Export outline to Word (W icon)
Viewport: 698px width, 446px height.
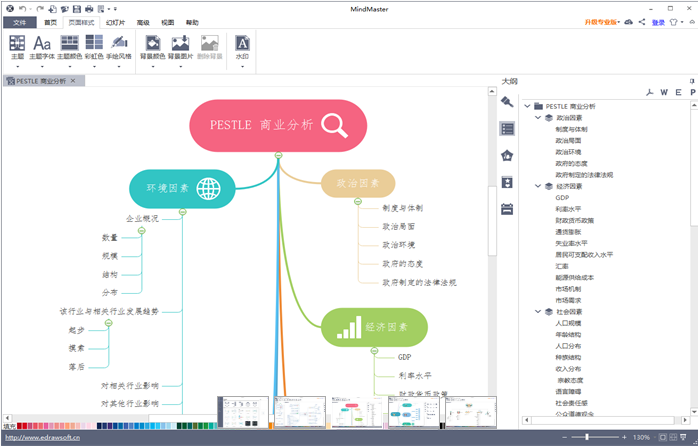point(664,92)
